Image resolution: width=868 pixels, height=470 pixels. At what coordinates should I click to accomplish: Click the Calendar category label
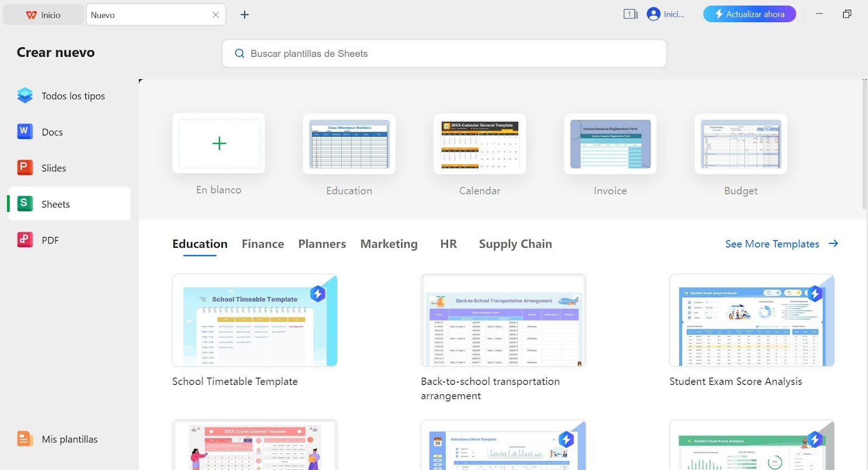click(x=480, y=191)
